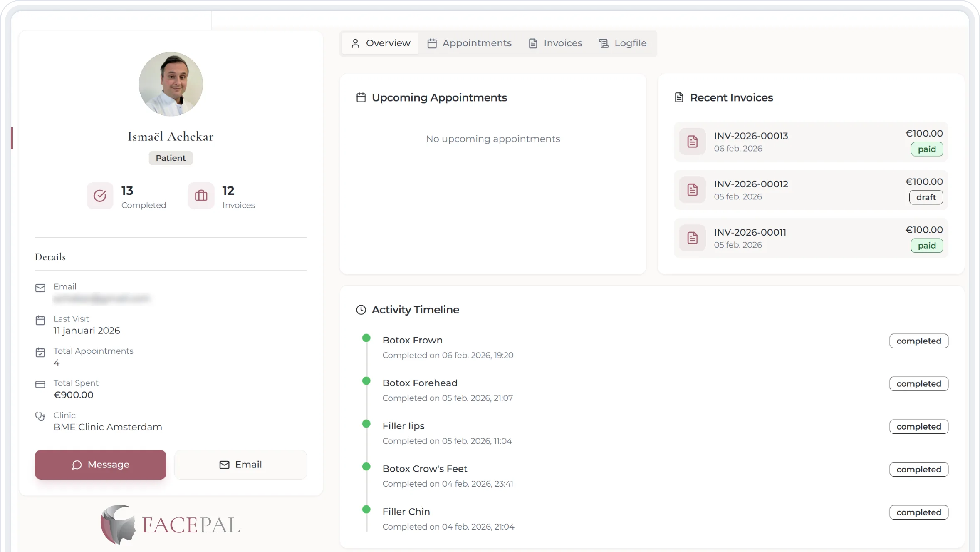Screen dimensions: 980x552
Task: Open the Logfile tab
Action: (x=622, y=43)
